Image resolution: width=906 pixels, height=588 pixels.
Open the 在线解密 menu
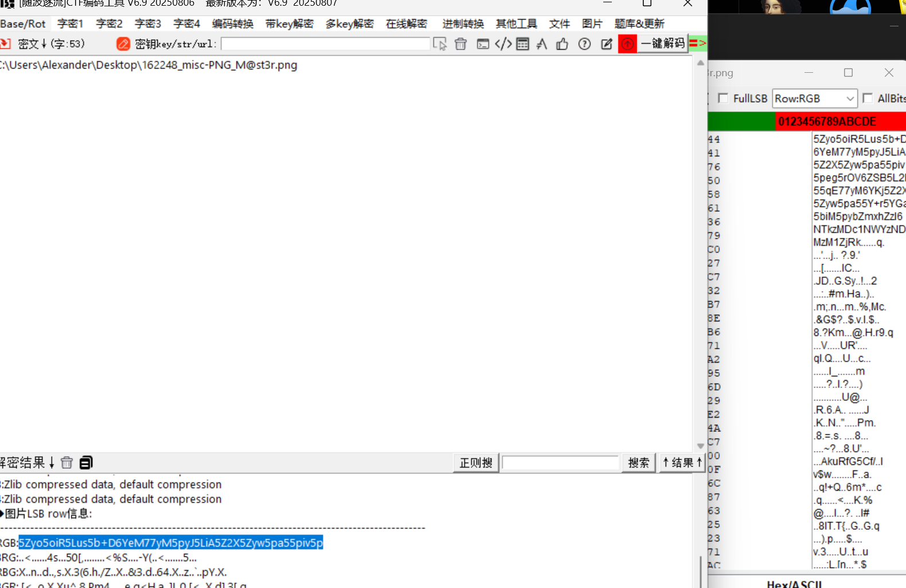(x=407, y=23)
